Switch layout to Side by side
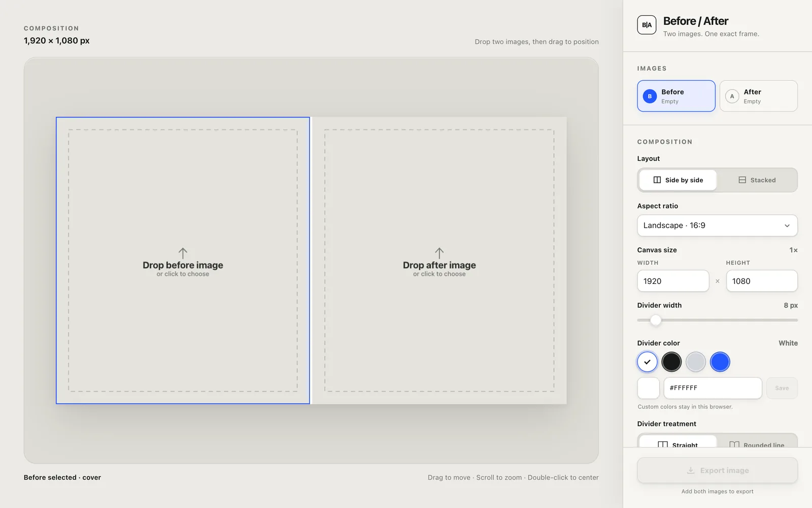812x508 pixels. point(678,180)
